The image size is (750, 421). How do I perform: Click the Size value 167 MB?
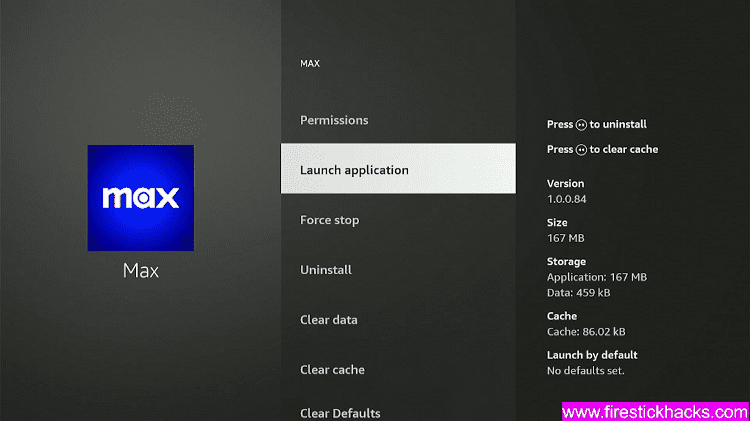point(565,238)
